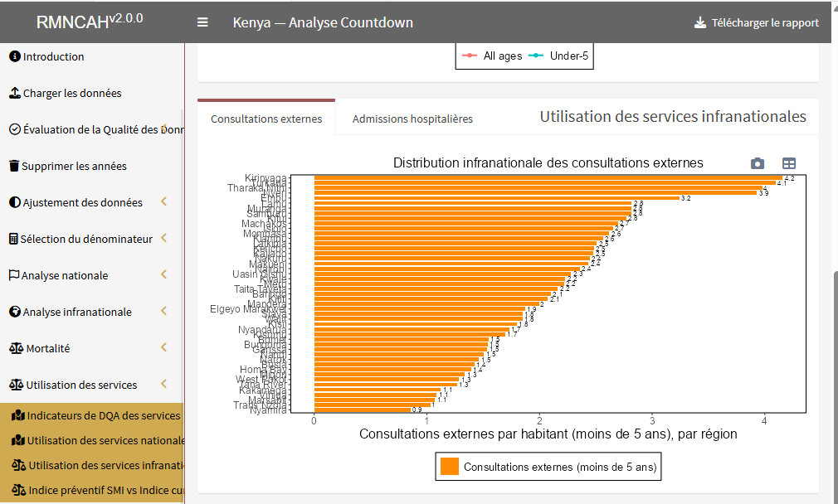Expand the Analyse nationale chevron

tap(164, 274)
